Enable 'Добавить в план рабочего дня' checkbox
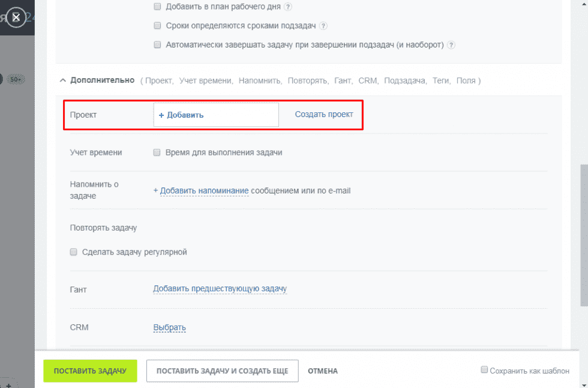This screenshot has width=588, height=388. point(158,7)
